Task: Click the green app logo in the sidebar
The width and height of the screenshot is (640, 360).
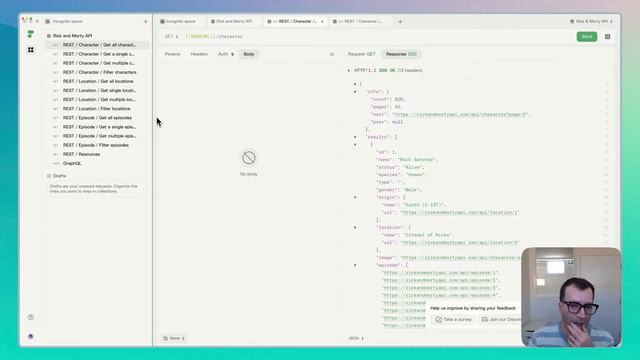Action: coord(31,34)
